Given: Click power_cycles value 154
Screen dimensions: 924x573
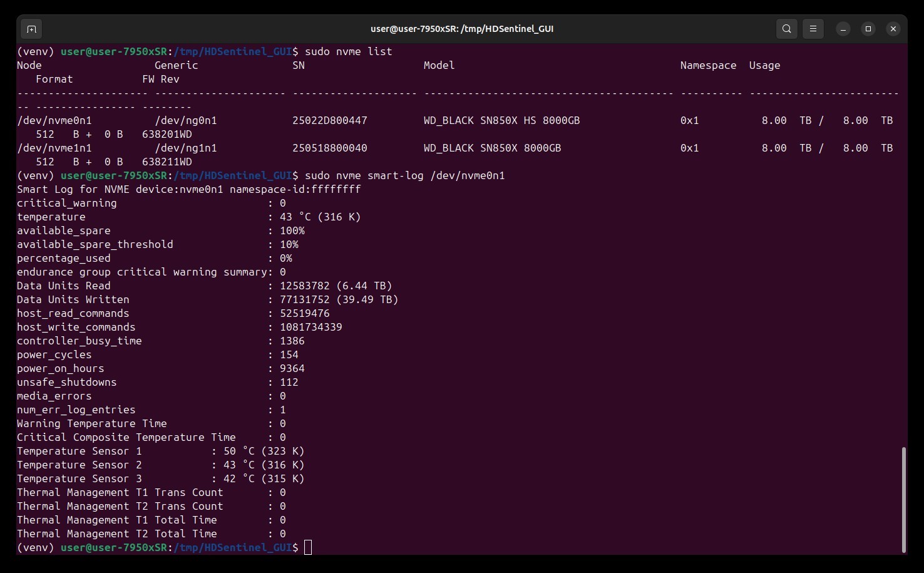Looking at the screenshot, I should (289, 354).
